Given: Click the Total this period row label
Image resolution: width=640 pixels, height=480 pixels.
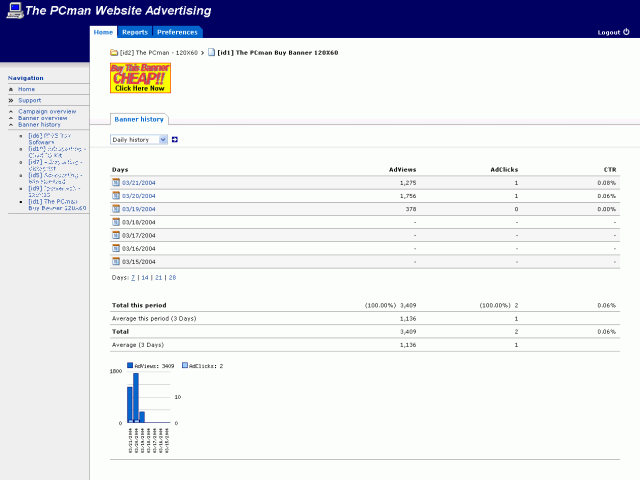Looking at the screenshot, I should 139,305.
